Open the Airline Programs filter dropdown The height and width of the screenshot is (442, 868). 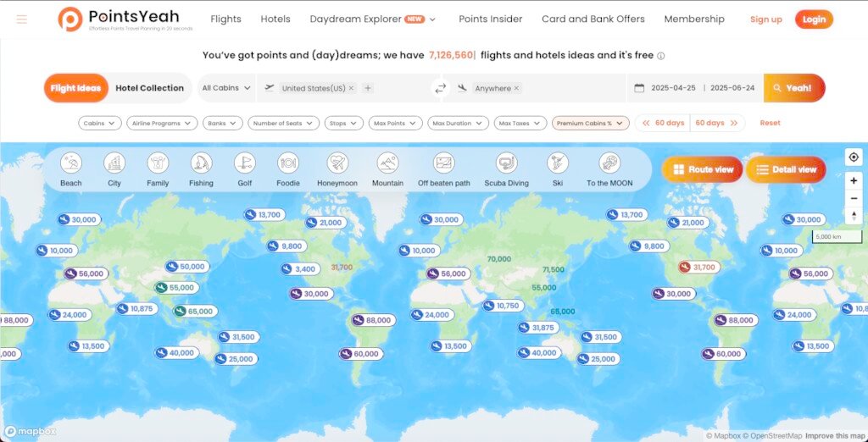162,123
